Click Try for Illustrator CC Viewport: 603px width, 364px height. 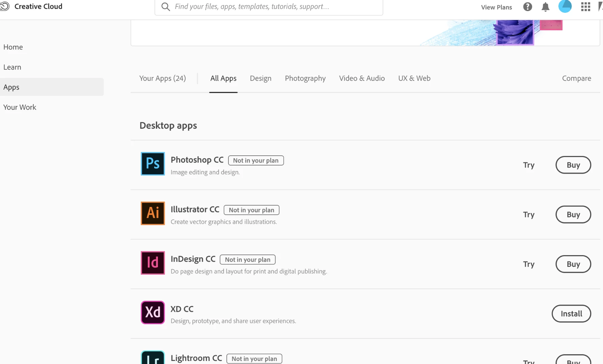pos(529,215)
